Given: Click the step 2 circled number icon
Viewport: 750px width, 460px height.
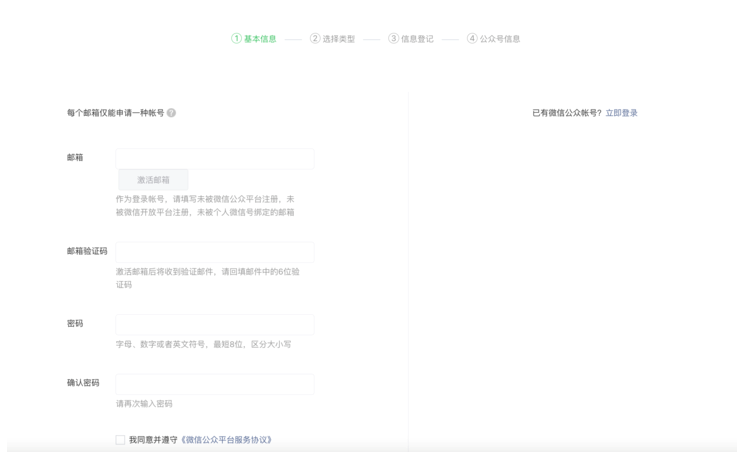Looking at the screenshot, I should [x=315, y=39].
